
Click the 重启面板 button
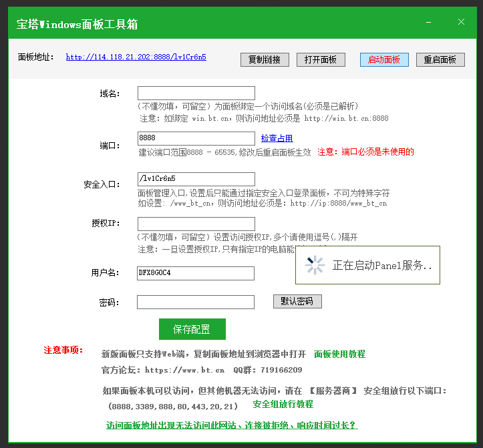point(440,59)
